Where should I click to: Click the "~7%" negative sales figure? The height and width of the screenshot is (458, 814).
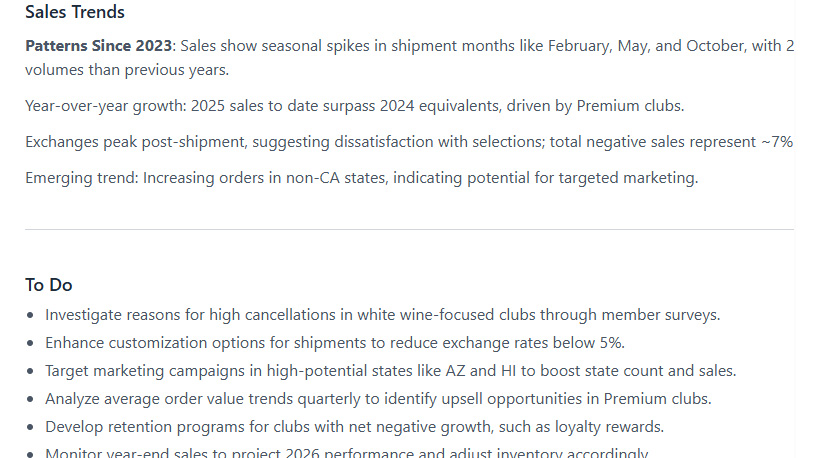coord(776,142)
